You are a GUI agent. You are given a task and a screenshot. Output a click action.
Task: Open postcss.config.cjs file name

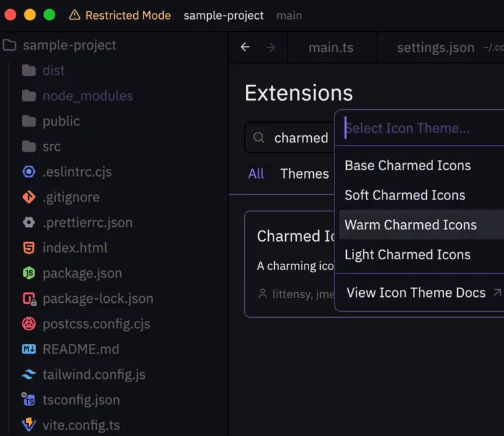pos(96,324)
